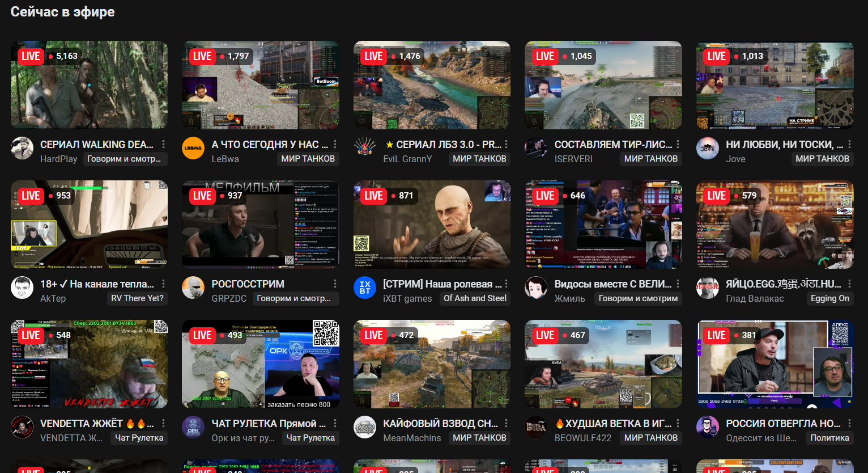The height and width of the screenshot is (473, 868).
Task: Open the AkTep channel avatar
Action: tap(22, 288)
